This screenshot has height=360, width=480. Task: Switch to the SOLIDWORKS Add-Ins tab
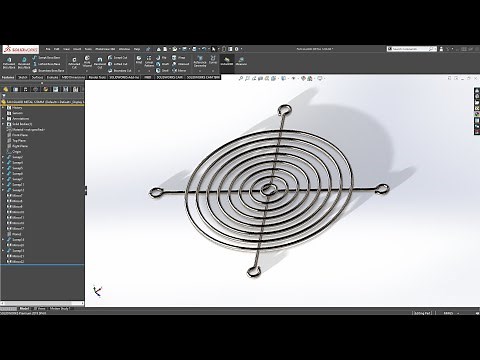125,77
